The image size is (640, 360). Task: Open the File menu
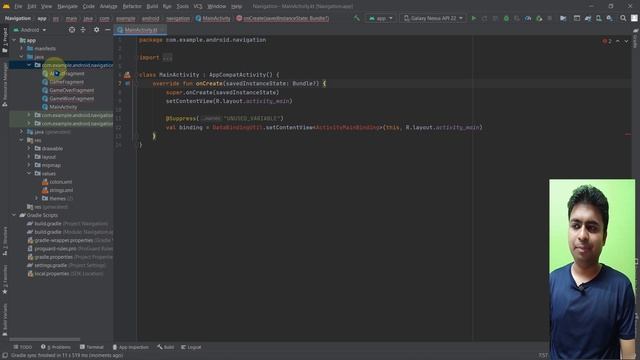(x=18, y=7)
